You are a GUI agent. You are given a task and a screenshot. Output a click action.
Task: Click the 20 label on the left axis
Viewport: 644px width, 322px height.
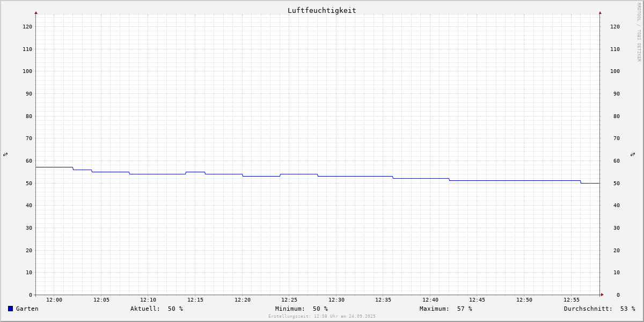click(29, 250)
